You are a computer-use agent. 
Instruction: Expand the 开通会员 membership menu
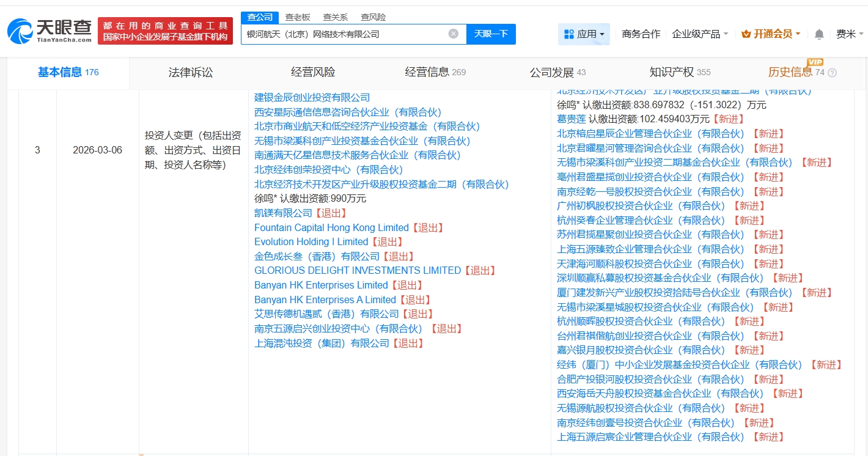(x=770, y=34)
